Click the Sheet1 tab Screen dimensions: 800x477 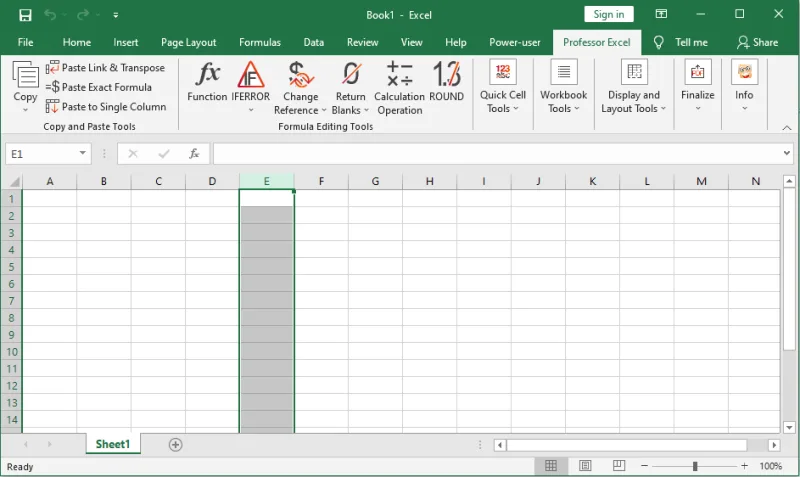[113, 444]
